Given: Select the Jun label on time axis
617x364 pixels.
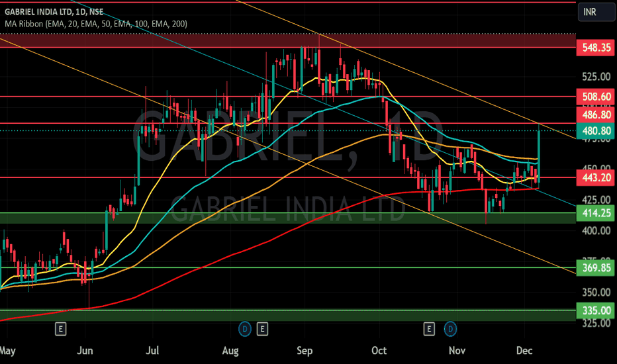Looking at the screenshot, I should click(85, 350).
